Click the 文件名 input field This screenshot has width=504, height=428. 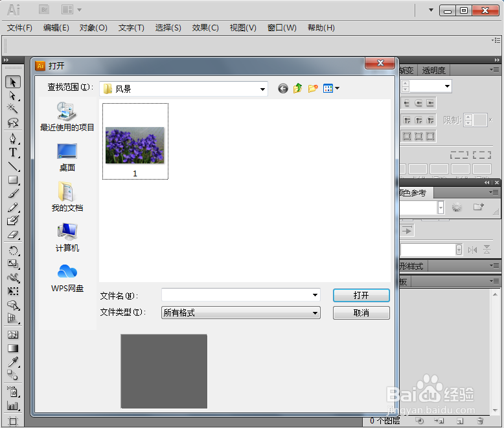(x=237, y=295)
